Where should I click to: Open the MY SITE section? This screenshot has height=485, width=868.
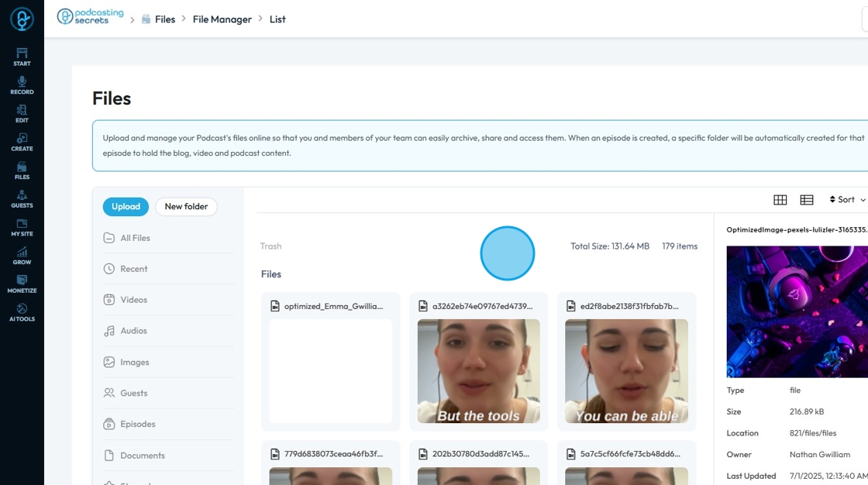22,227
